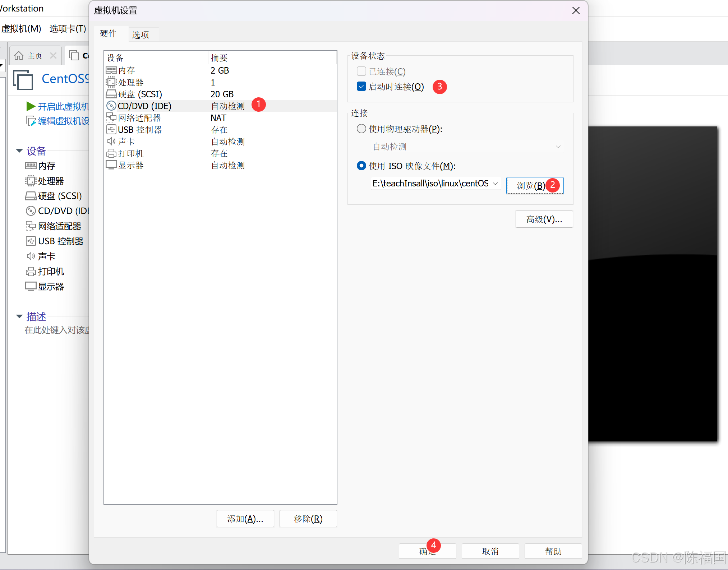Click the CentOS tab's VM icon

[x=74, y=55]
